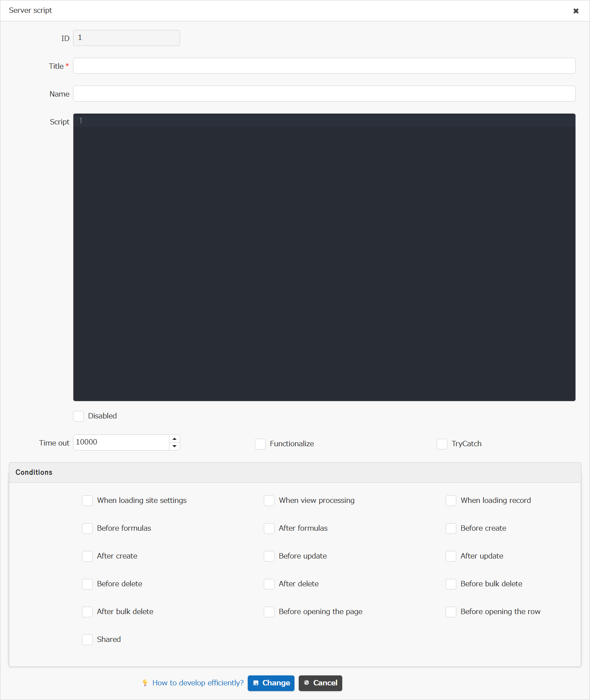Click inside the Script code editor
The width and height of the screenshot is (590, 700).
(x=324, y=257)
